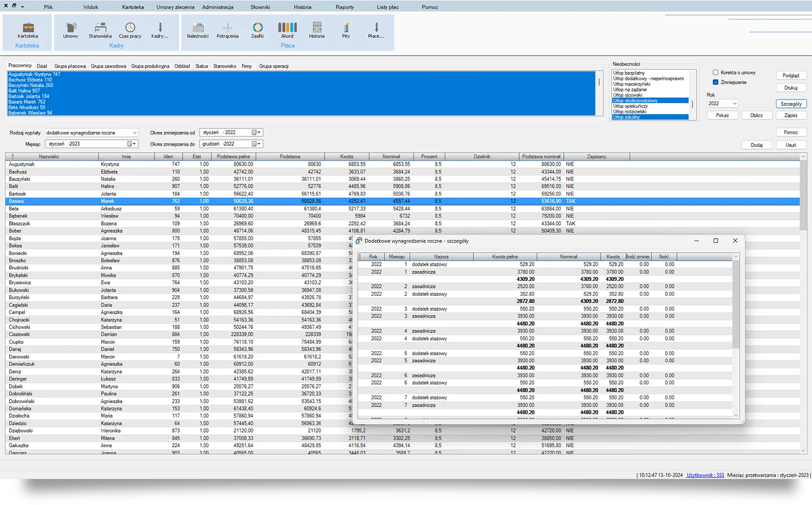Open Zasiłki ring icon
Viewport: 812px width, 505px height.
(257, 27)
